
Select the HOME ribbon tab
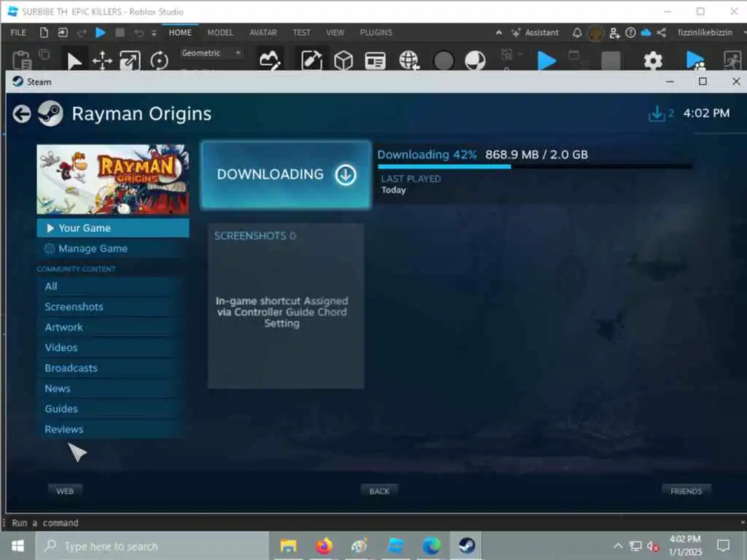pyautogui.click(x=180, y=32)
